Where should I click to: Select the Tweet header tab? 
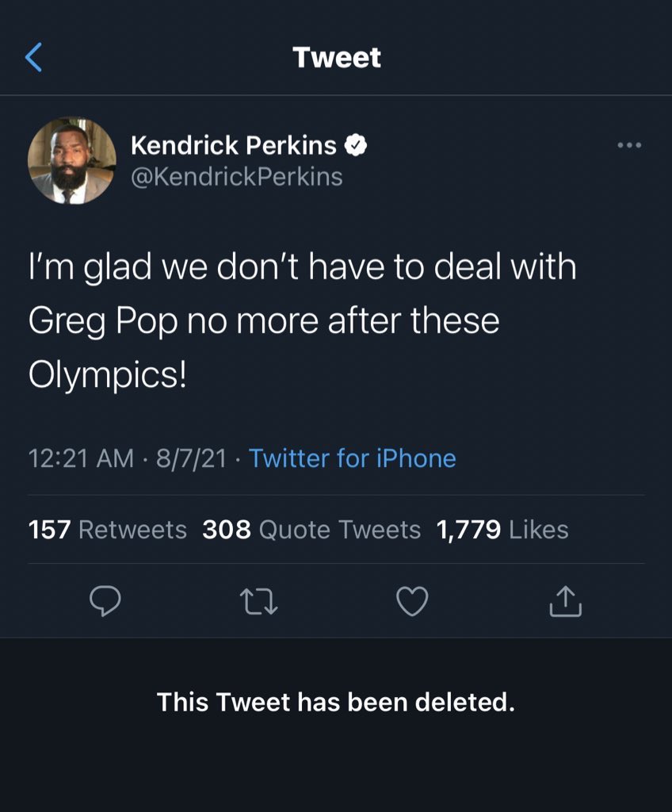pos(336,56)
